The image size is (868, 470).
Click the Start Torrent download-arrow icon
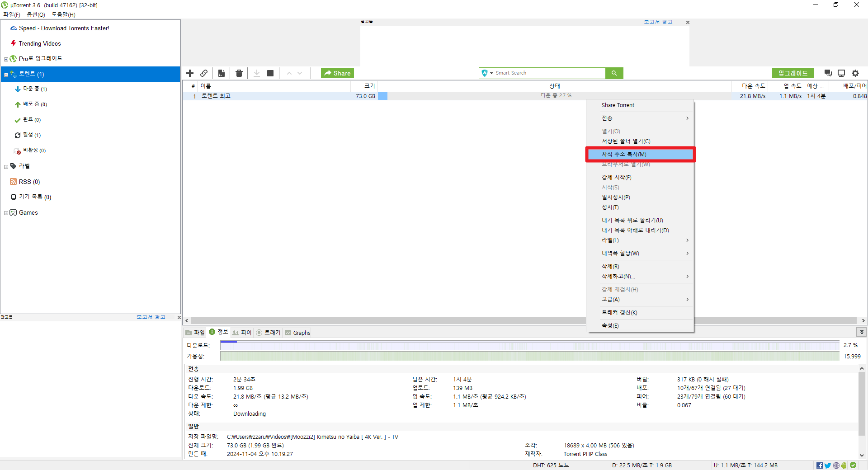257,73
